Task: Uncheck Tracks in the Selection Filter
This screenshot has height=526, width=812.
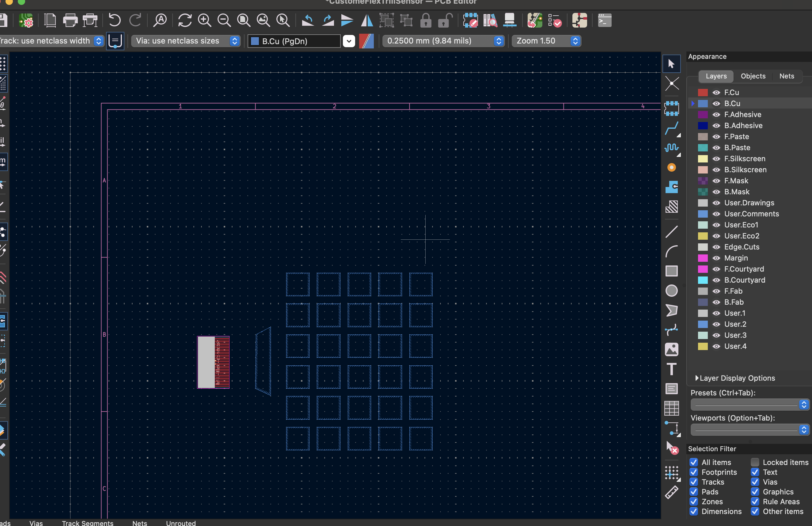Action: pyautogui.click(x=694, y=482)
